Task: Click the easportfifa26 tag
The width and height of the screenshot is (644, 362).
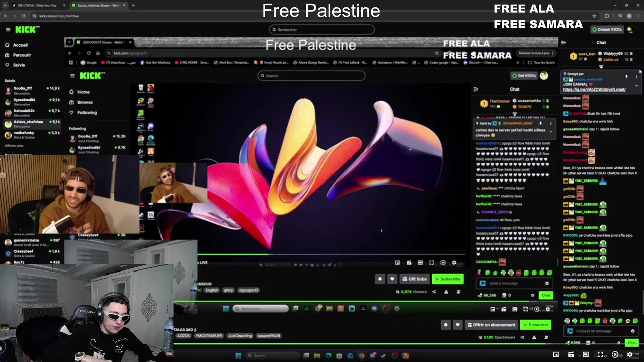Action: pos(269,336)
